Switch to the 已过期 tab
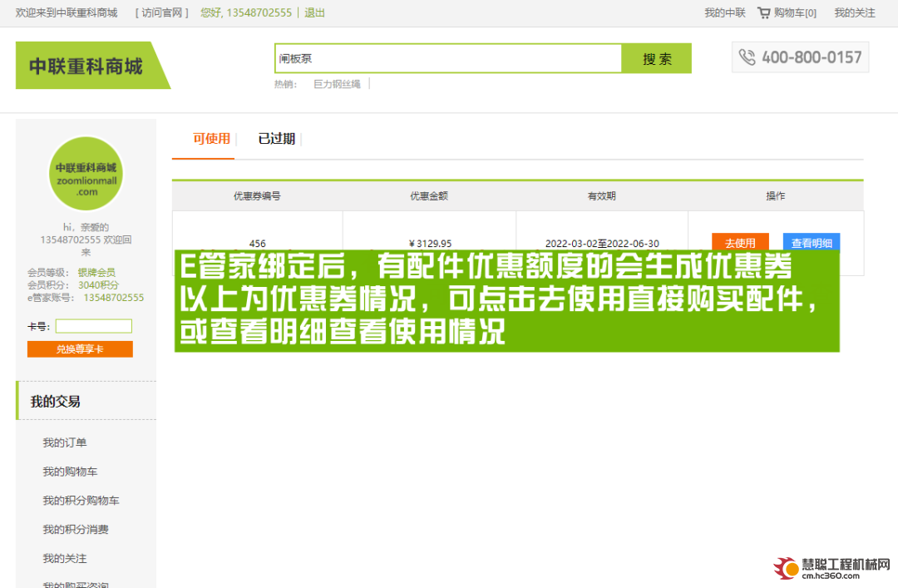This screenshot has height=588, width=898. [277, 139]
